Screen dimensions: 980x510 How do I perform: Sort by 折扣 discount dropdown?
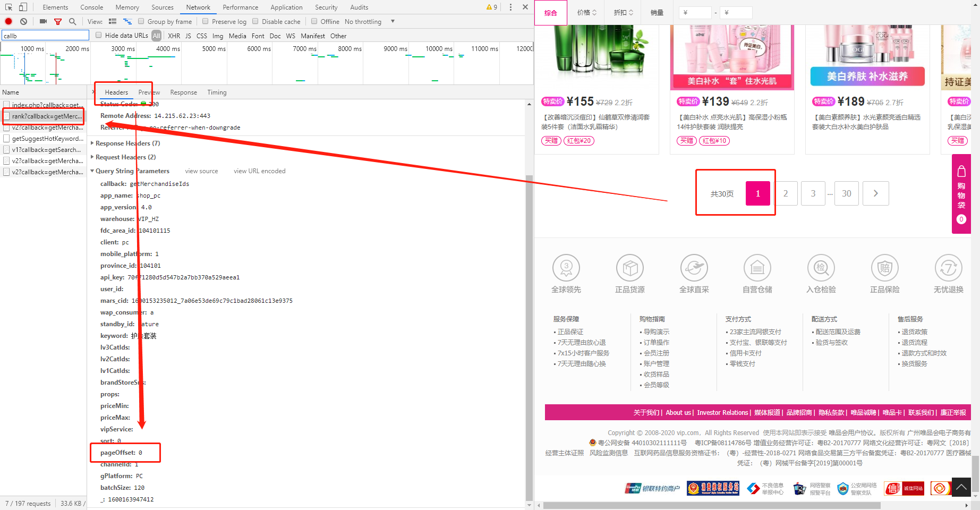[x=623, y=12]
